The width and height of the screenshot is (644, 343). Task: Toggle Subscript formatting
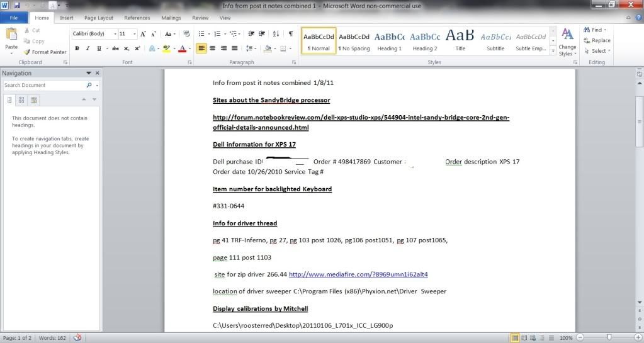click(x=127, y=48)
